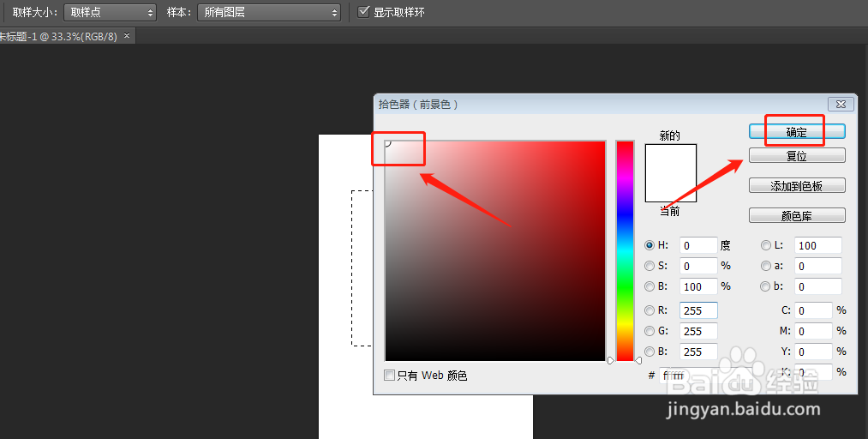868x439 pixels.
Task: Confirm the color with the 确定 button
Action: (797, 132)
